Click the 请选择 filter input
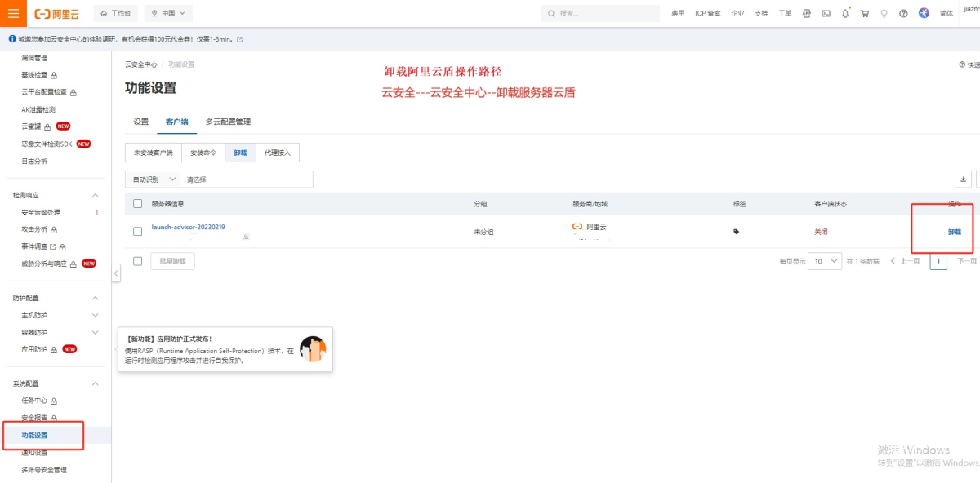The width and height of the screenshot is (980, 483). pyautogui.click(x=247, y=179)
